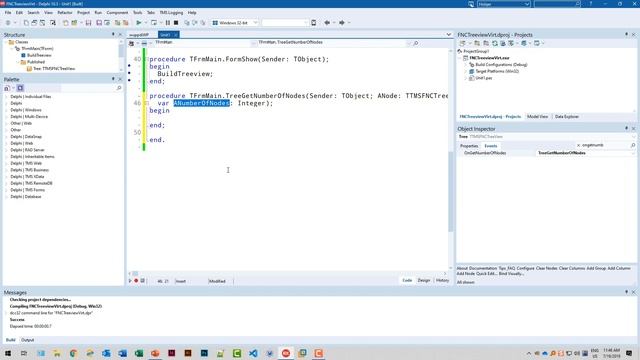Clear the Object Inspector filter with X

pyautogui.click(x=578, y=145)
